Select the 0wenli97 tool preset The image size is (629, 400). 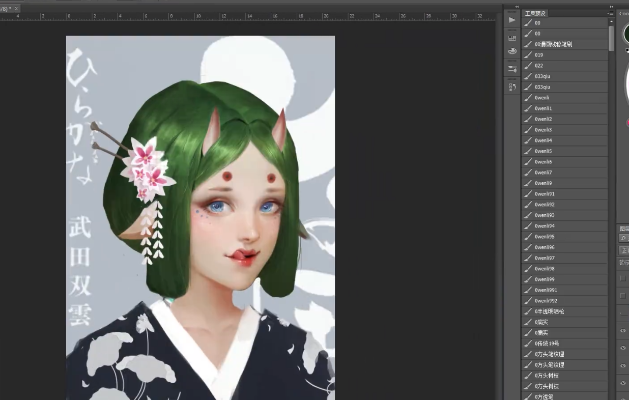click(x=565, y=258)
